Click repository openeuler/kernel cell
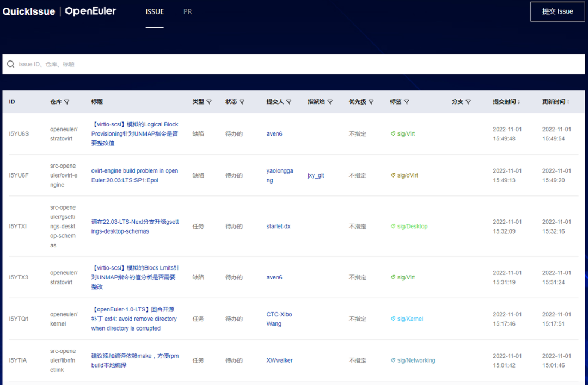588x385 pixels. tap(64, 319)
